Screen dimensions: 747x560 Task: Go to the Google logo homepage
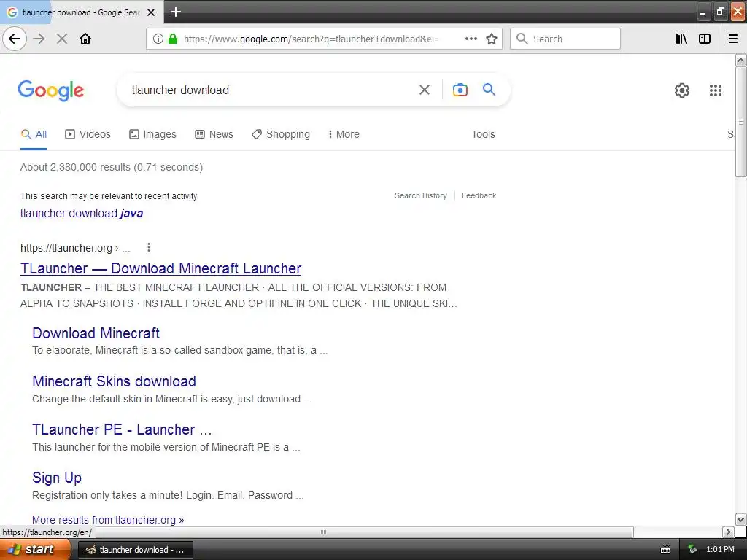pyautogui.click(x=51, y=90)
